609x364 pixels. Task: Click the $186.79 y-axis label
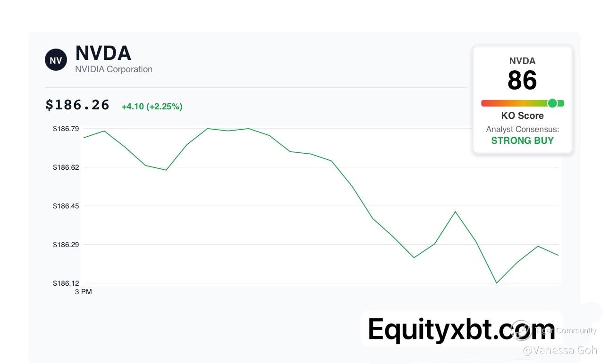[66, 129]
